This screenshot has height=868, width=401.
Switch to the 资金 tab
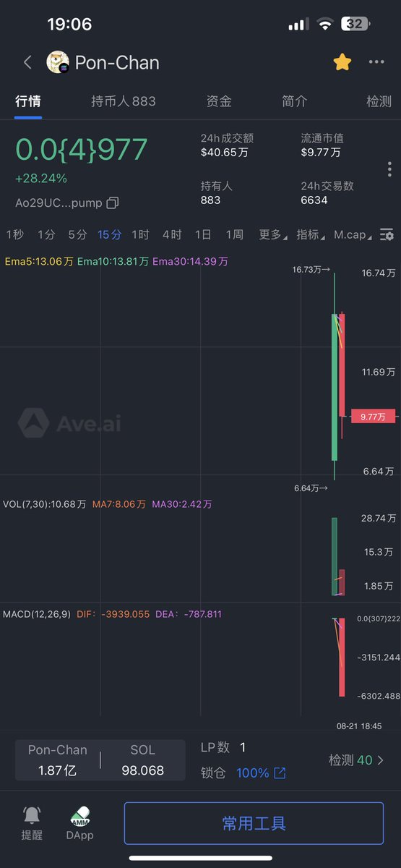pyautogui.click(x=219, y=101)
